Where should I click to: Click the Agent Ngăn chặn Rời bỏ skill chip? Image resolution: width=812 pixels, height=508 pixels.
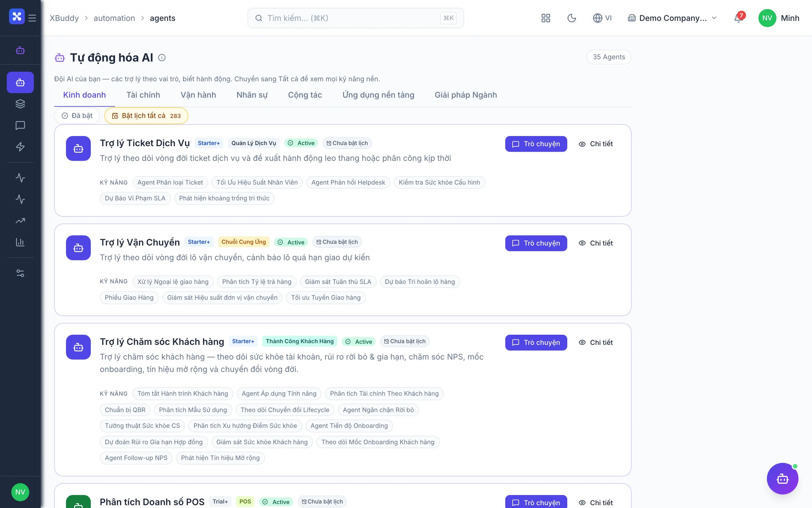[378, 410]
